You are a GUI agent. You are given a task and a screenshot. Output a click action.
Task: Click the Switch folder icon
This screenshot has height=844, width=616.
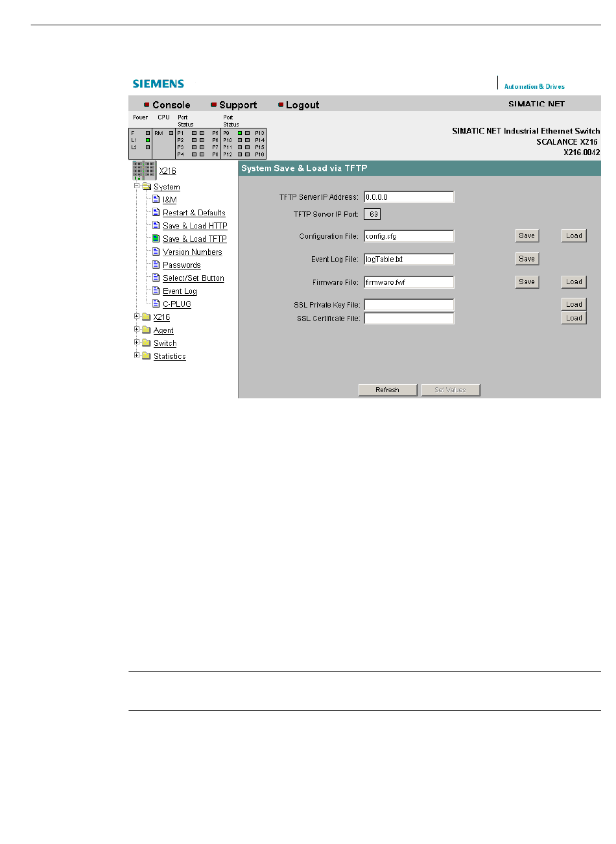pyautogui.click(x=147, y=343)
